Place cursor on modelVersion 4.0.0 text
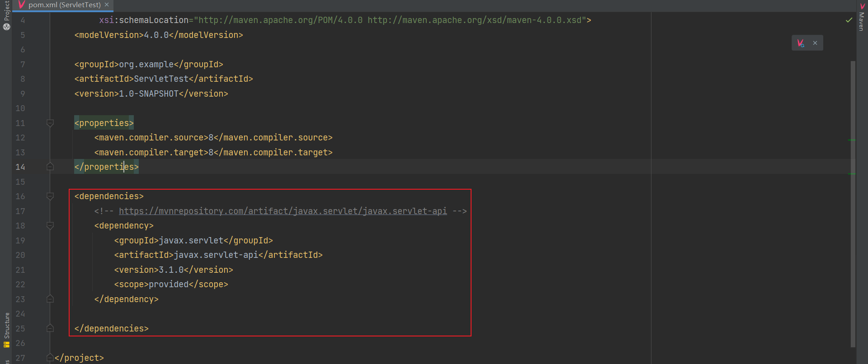The image size is (868, 364). click(x=156, y=35)
